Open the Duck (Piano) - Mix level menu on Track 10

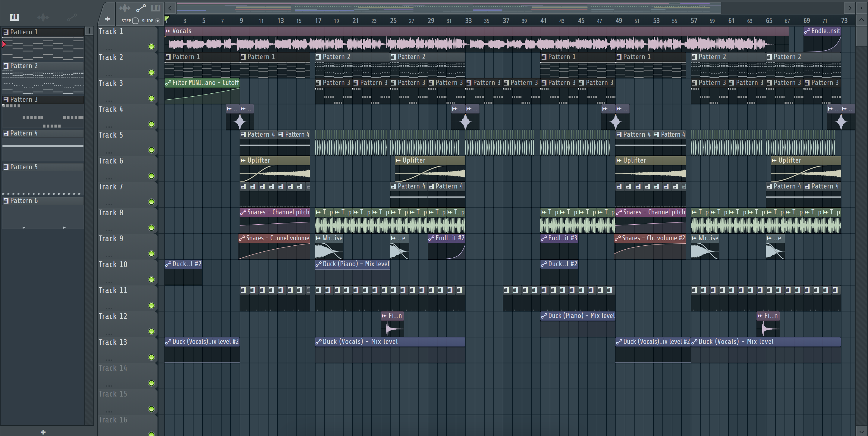coord(319,264)
